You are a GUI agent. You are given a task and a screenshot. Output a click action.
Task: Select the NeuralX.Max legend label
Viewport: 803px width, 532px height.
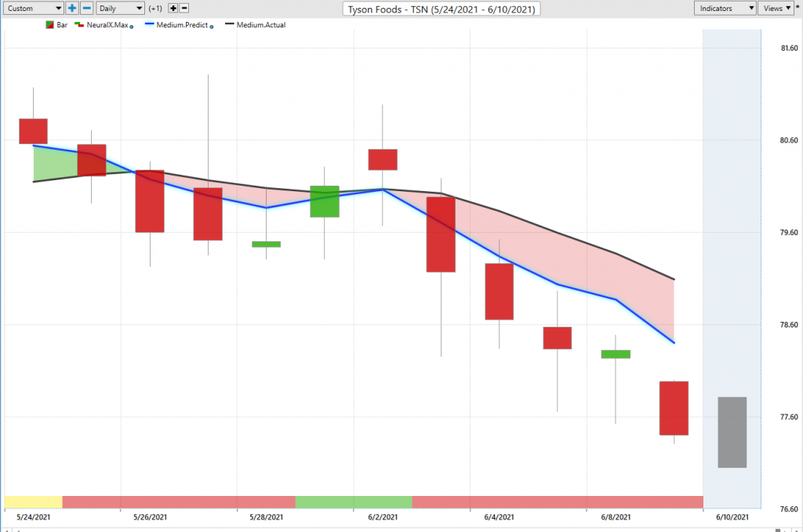pyautogui.click(x=107, y=24)
